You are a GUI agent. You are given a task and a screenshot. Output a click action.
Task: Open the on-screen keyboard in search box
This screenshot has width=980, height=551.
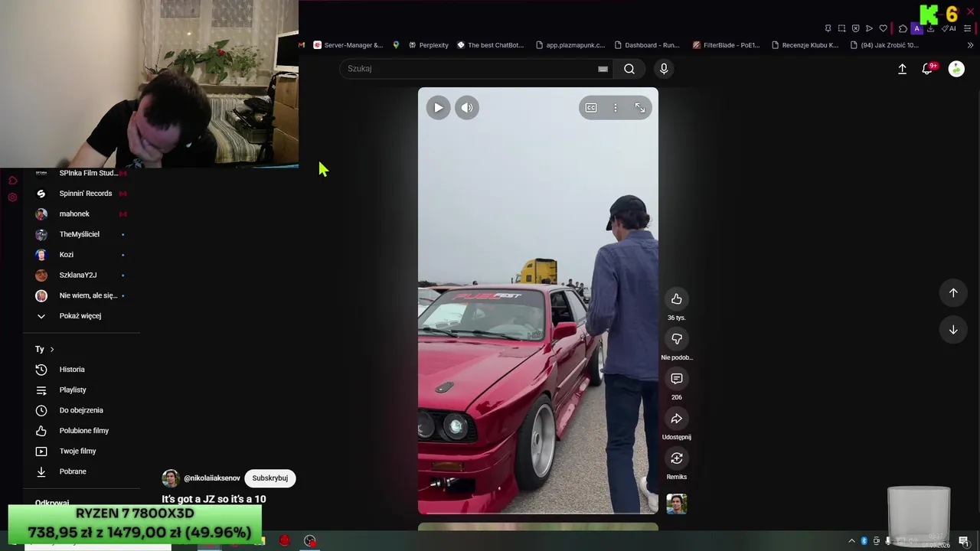click(x=603, y=69)
